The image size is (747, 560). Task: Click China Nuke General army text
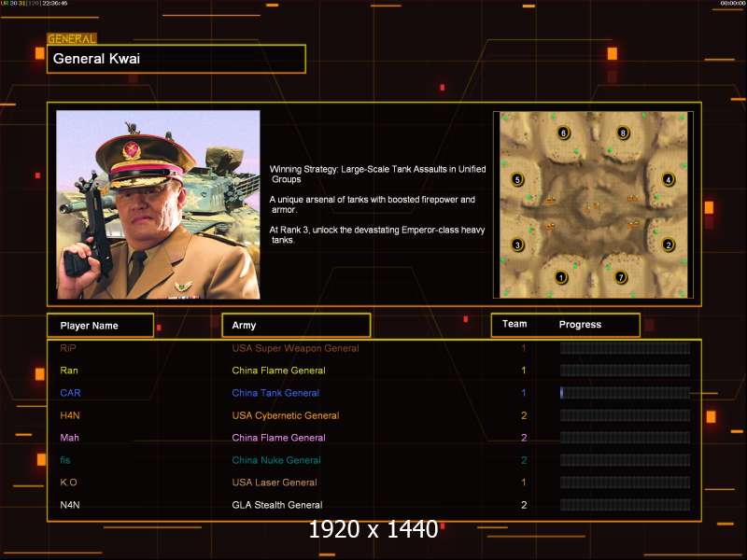click(x=276, y=460)
